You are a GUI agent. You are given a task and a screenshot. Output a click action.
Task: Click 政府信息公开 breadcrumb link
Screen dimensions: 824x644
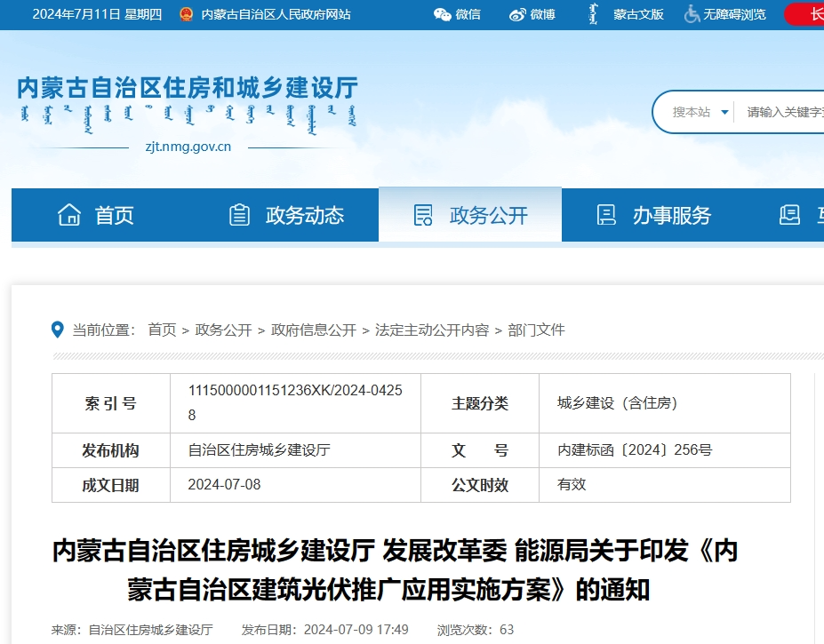[314, 330]
